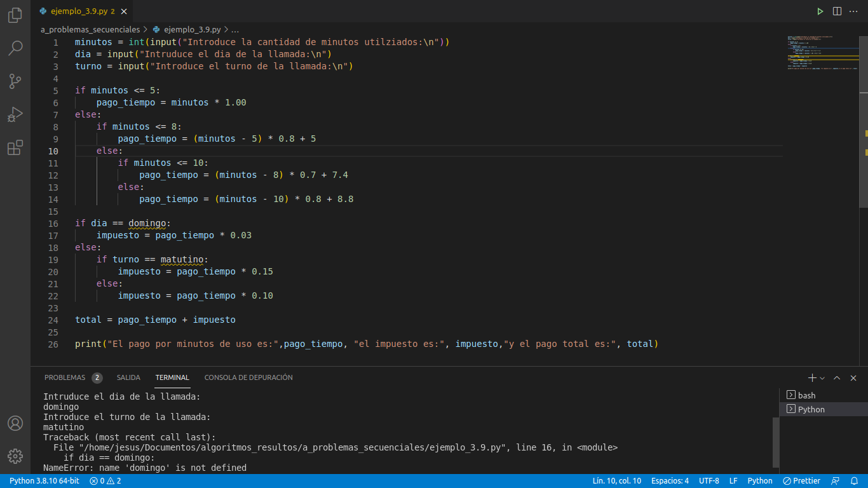868x488 pixels.
Task: Open the Accounts menu icon
Action: pos(15,423)
